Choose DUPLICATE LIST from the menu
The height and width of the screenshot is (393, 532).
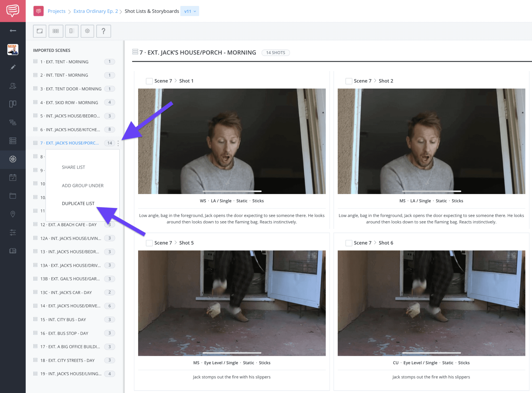[78, 203]
